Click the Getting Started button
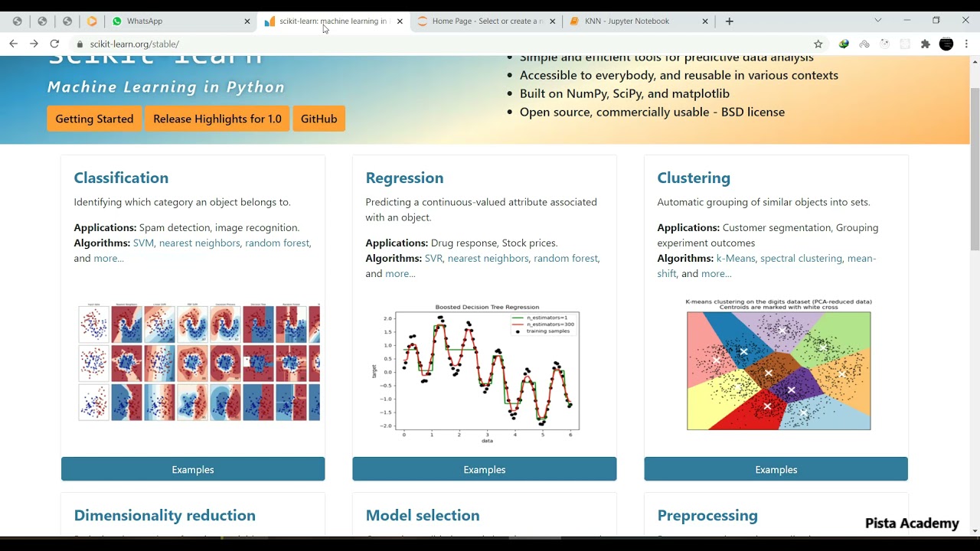The height and width of the screenshot is (551, 980). pyautogui.click(x=94, y=119)
